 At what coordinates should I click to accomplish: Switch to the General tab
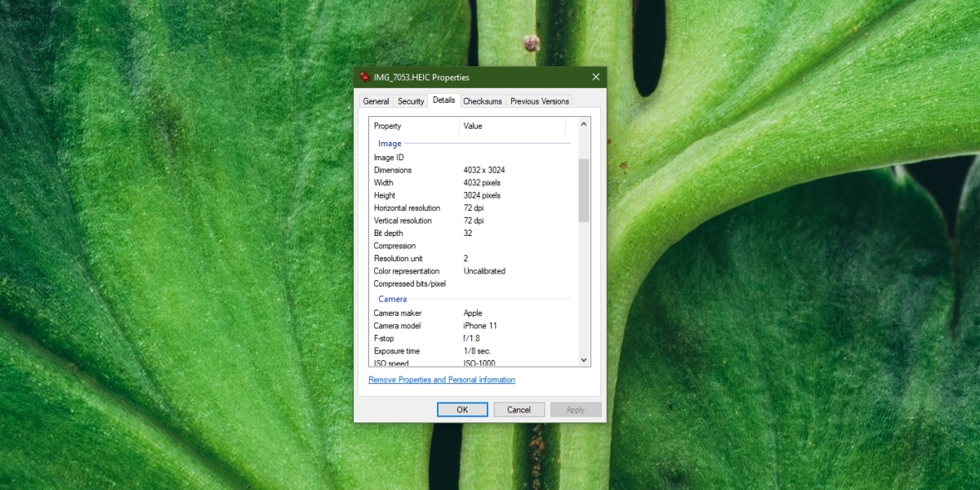376,100
